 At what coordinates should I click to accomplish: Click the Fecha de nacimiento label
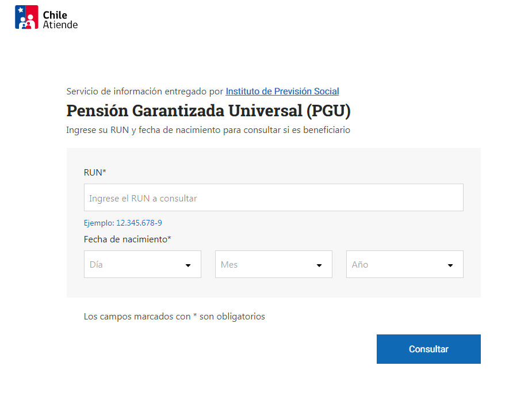[x=125, y=239]
